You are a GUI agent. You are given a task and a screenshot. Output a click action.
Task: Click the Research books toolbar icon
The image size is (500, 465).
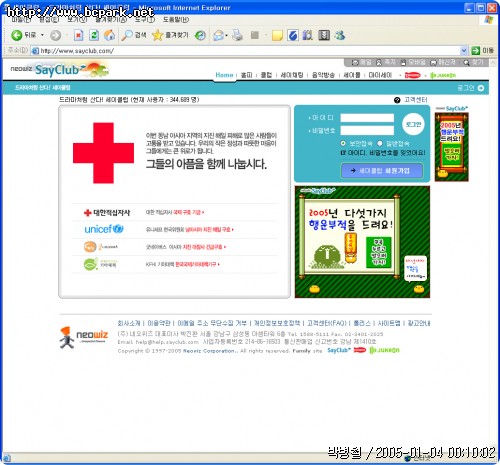coord(307,35)
